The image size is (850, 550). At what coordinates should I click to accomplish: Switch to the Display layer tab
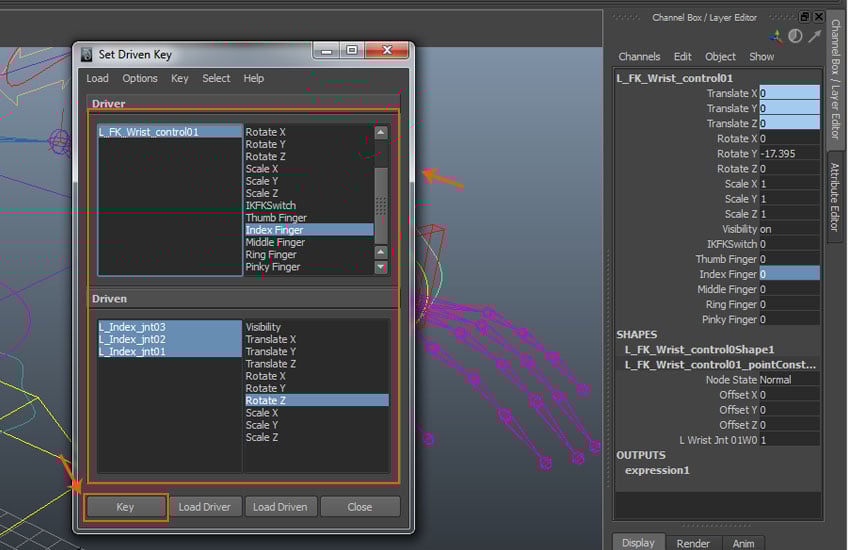[639, 542]
